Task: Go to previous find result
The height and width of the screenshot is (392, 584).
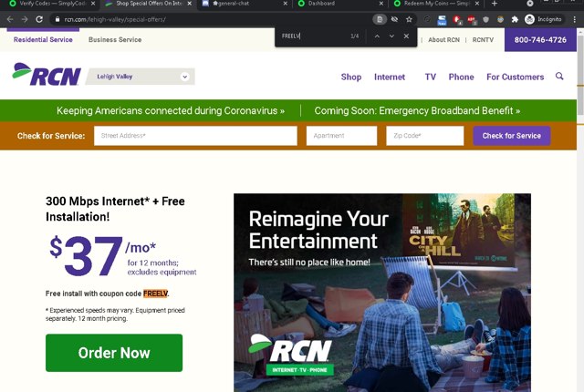Action: click(377, 36)
